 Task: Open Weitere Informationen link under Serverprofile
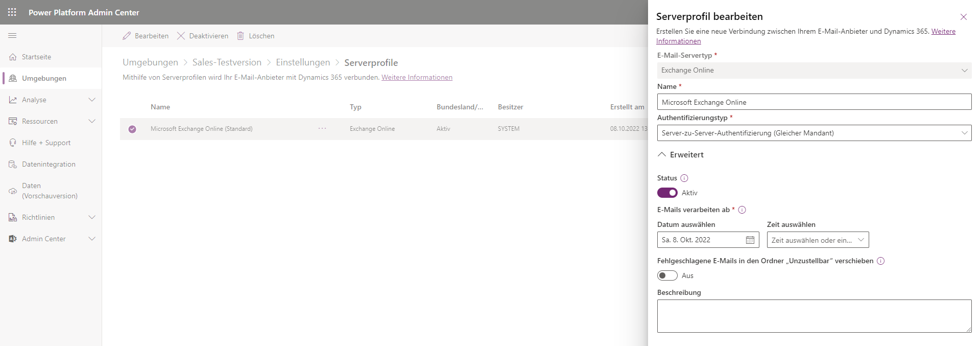pos(417,77)
